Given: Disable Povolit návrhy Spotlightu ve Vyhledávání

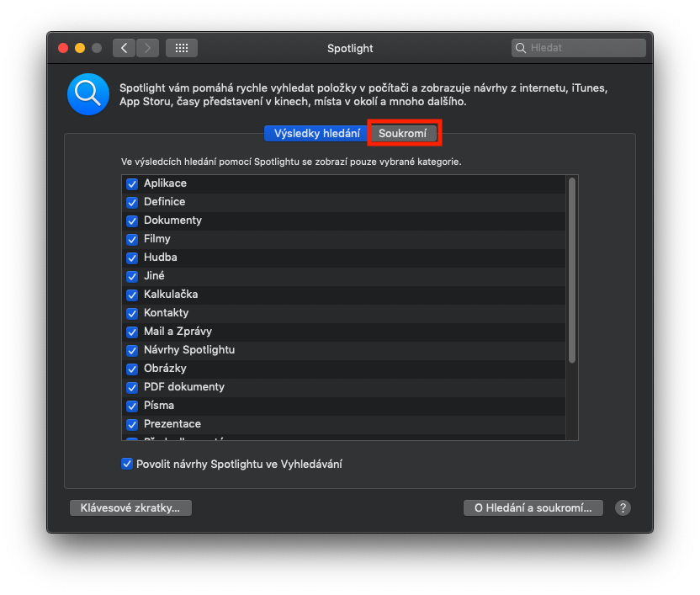Looking at the screenshot, I should [x=127, y=464].
